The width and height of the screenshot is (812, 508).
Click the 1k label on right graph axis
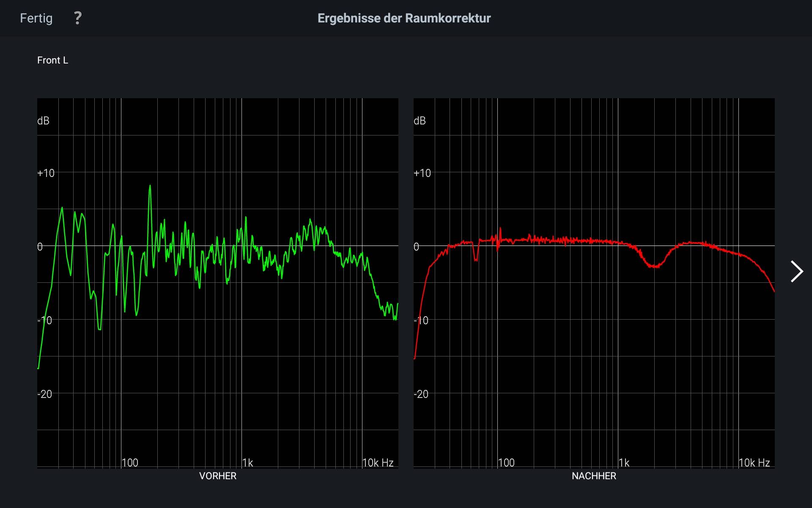point(624,463)
